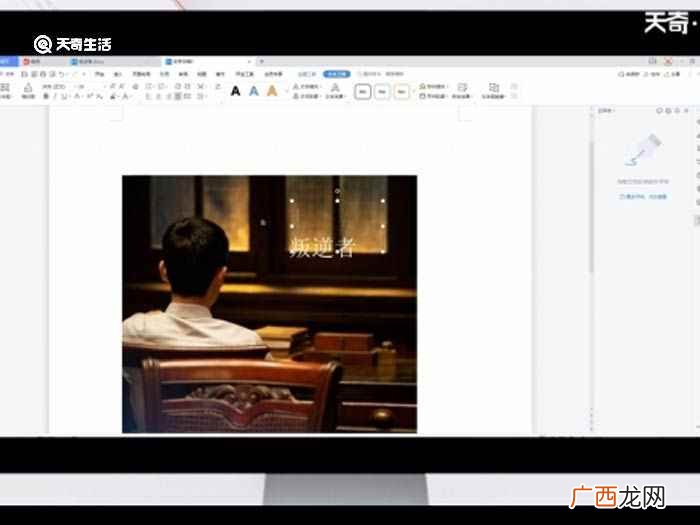Toggle bold formatting with the B button
This screenshot has height=525, width=700.
click(x=46, y=96)
